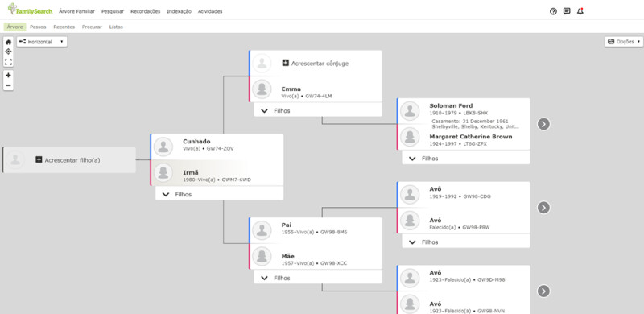Expand ancestors arrow next to Avô 1919–1992

(543, 208)
